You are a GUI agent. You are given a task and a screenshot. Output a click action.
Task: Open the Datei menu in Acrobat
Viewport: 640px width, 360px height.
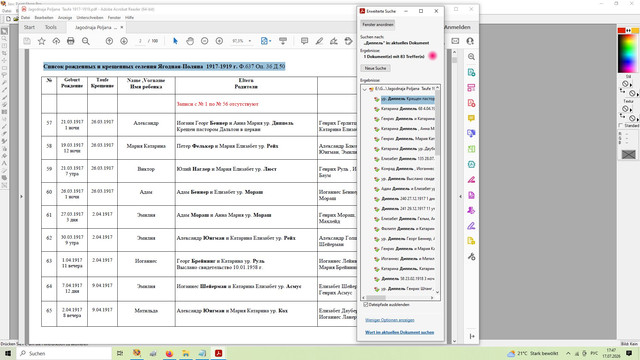[25, 18]
